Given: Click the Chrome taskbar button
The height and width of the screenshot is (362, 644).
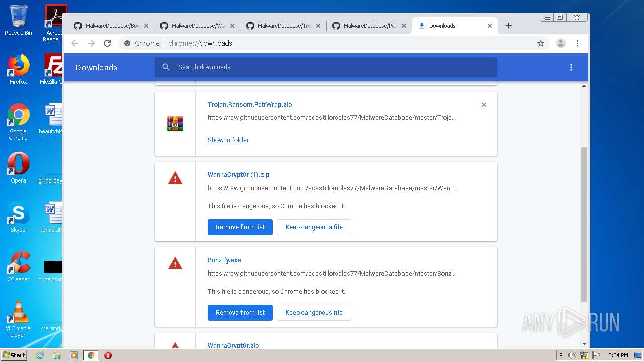Looking at the screenshot, I should 91,355.
